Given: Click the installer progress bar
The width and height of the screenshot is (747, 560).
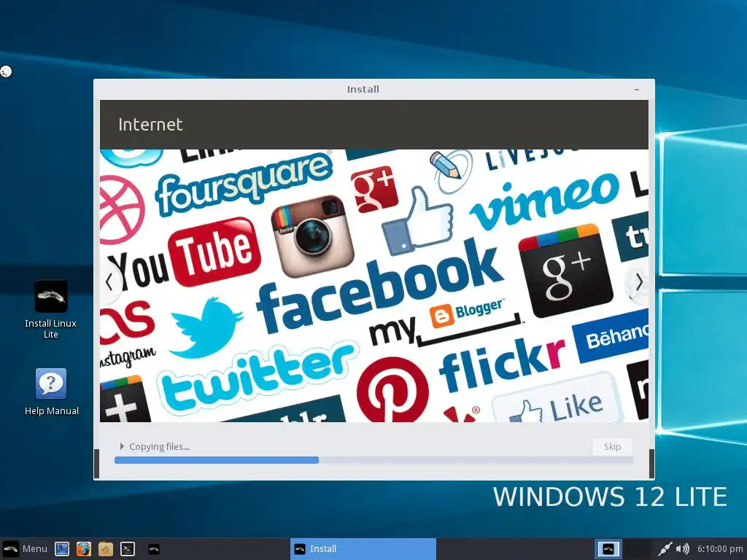Looking at the screenshot, I should 373,460.
